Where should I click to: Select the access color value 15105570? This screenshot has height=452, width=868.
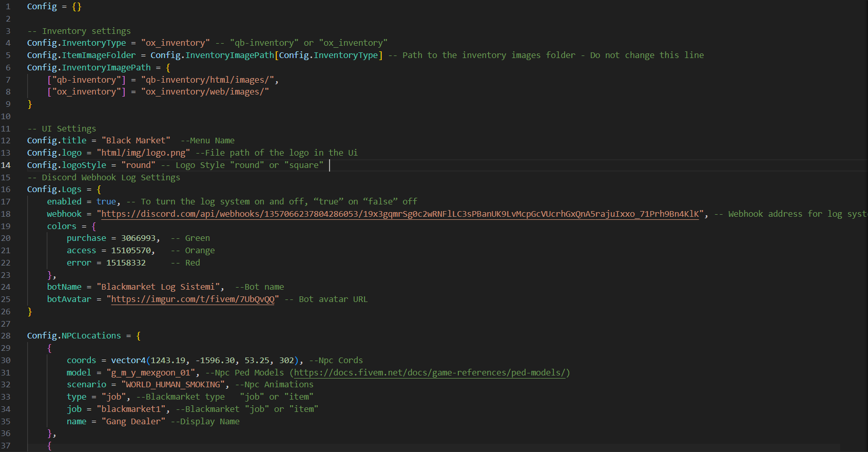131,250
